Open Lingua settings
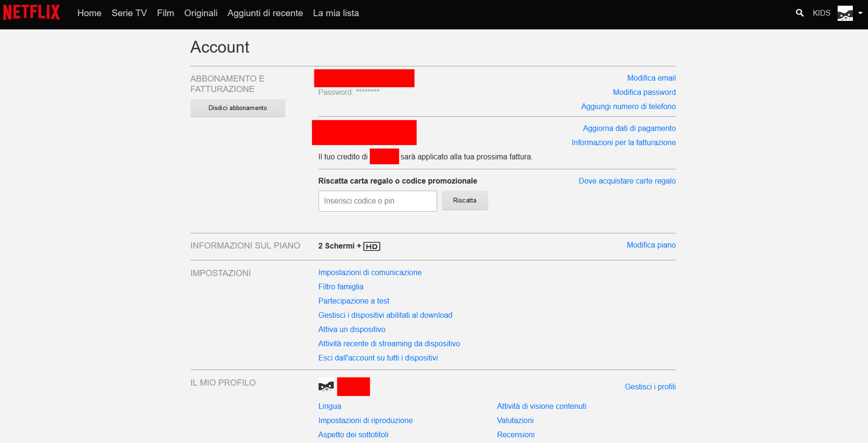 point(329,406)
